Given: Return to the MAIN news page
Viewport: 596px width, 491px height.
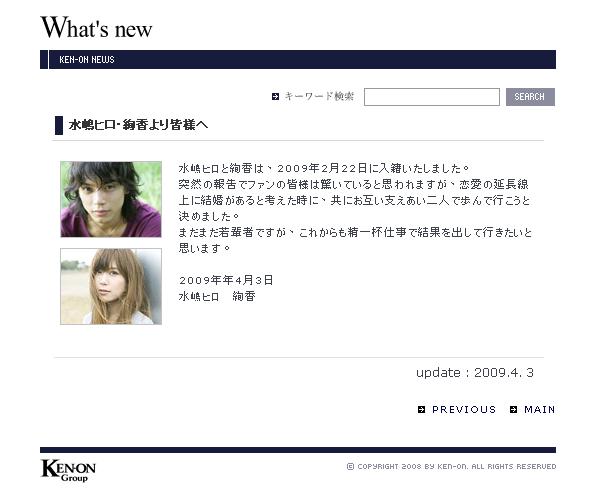Looking at the screenshot, I should click(x=539, y=409).
